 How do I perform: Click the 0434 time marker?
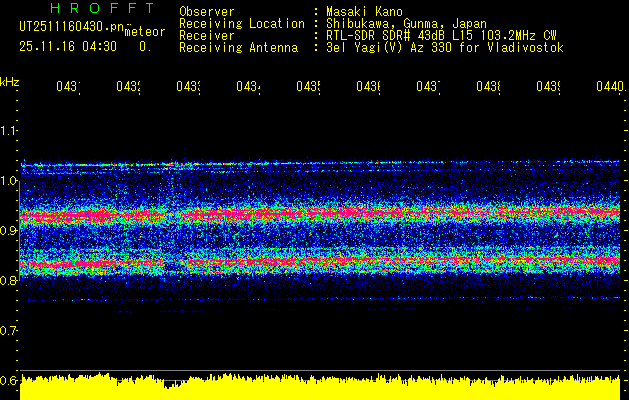pyautogui.click(x=248, y=87)
